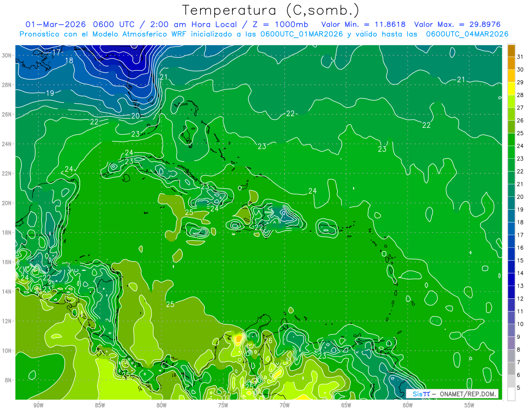This screenshot has width=532, height=411.
Task: Click the 28N latitude axis label
Action: click(7, 85)
